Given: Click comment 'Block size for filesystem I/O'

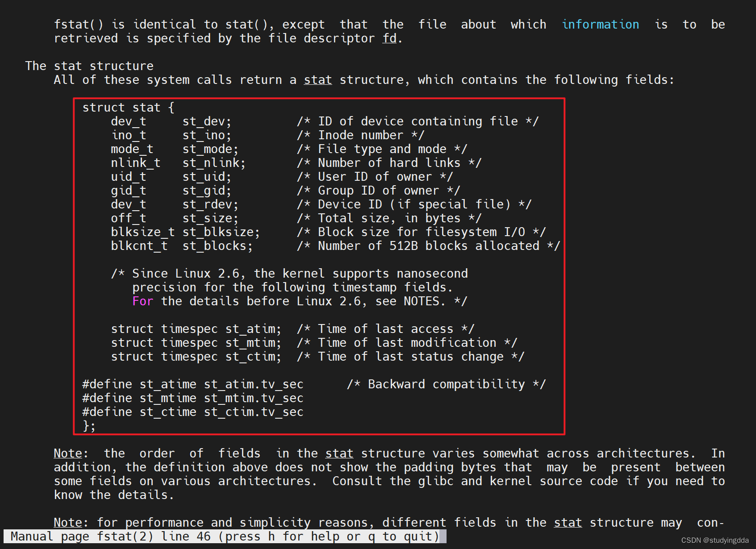Looking at the screenshot, I should [422, 232].
